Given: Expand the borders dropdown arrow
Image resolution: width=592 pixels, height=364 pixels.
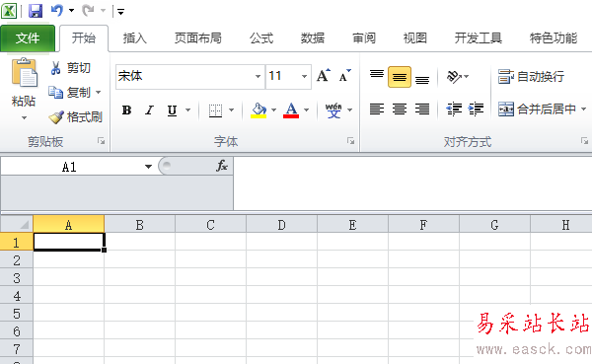Looking at the screenshot, I should click(232, 110).
